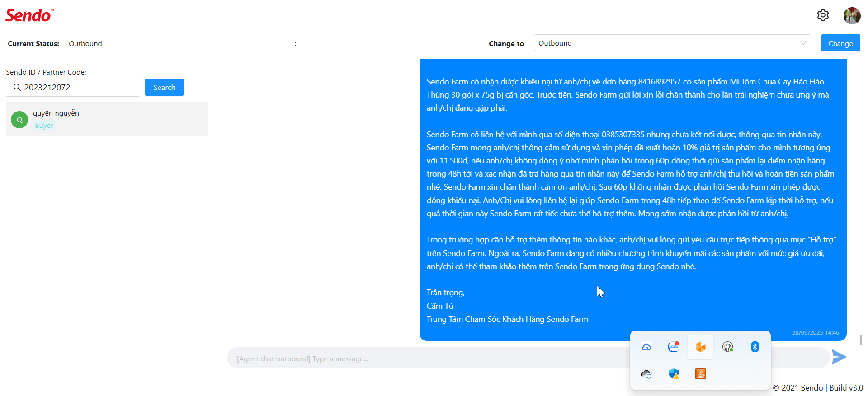
Task: Click the chat scrollbar handle
Action: [861, 340]
